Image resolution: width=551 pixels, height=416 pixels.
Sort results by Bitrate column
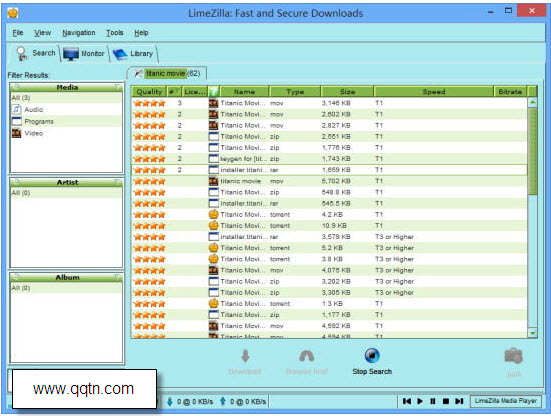point(510,92)
